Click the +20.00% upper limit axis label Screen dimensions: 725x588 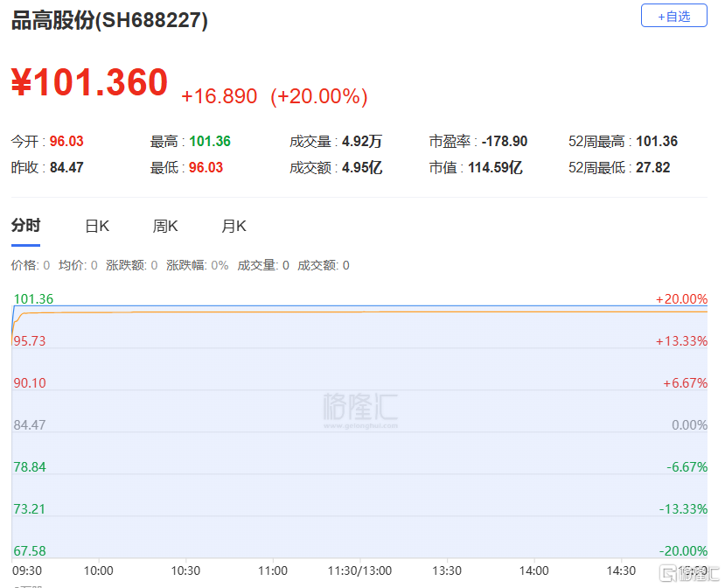681,299
